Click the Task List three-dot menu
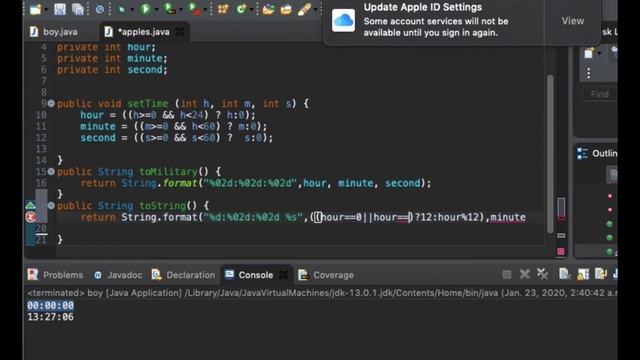Screen dimensions: 640x360 coord(589,73)
